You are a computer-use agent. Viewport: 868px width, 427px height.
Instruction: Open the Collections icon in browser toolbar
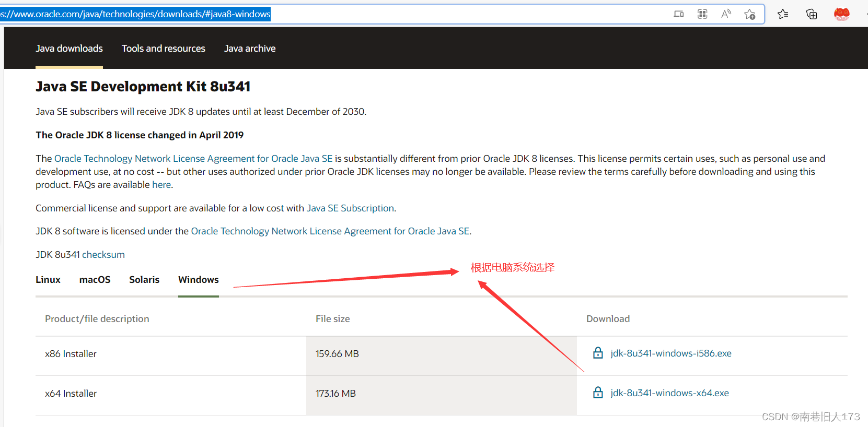click(812, 14)
